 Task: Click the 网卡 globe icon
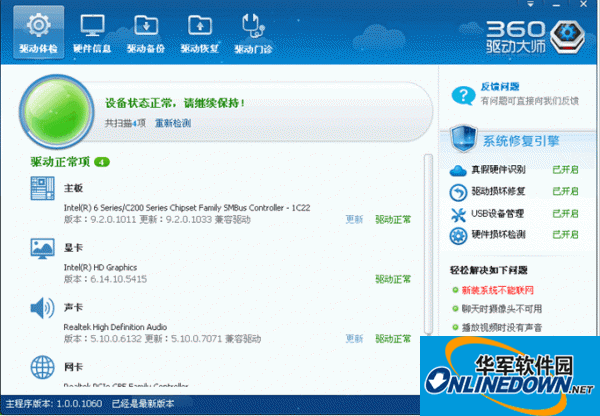tap(42, 367)
